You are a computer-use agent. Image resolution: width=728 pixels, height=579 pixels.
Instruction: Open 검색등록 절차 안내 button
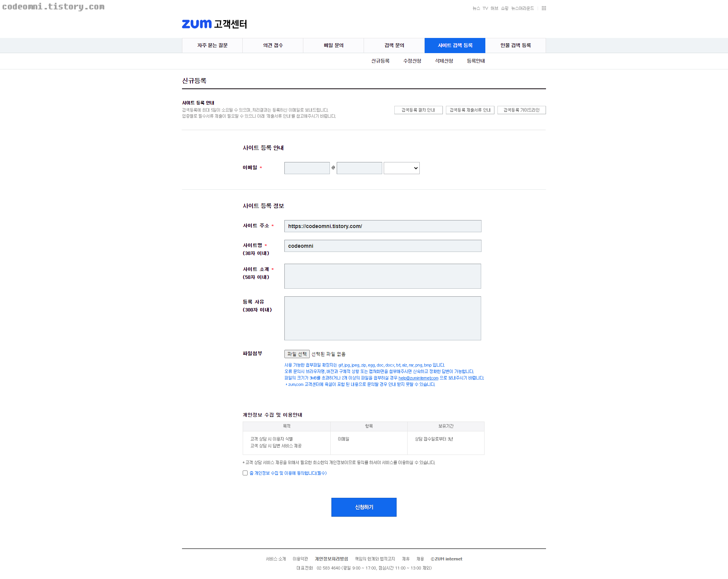point(418,110)
